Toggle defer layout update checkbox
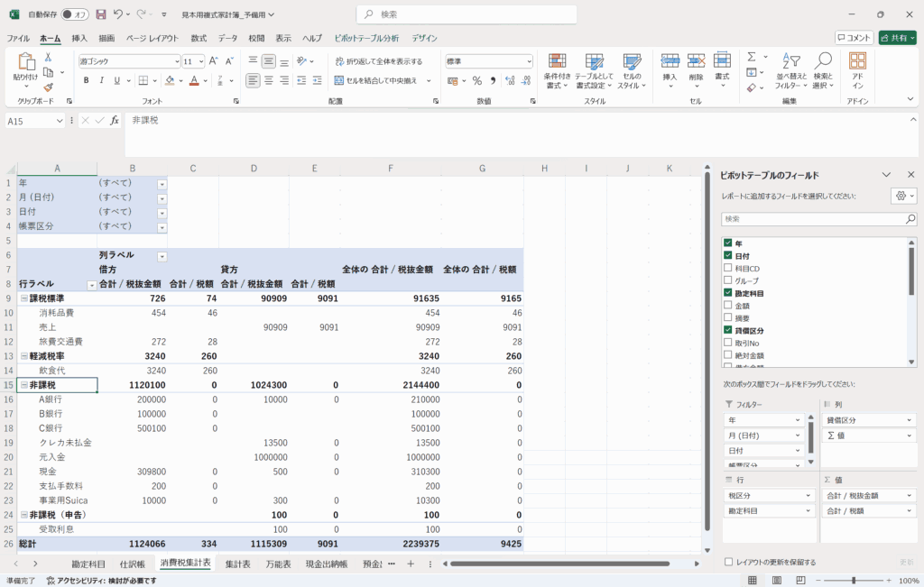Image resolution: width=924 pixels, height=587 pixels. click(x=728, y=562)
